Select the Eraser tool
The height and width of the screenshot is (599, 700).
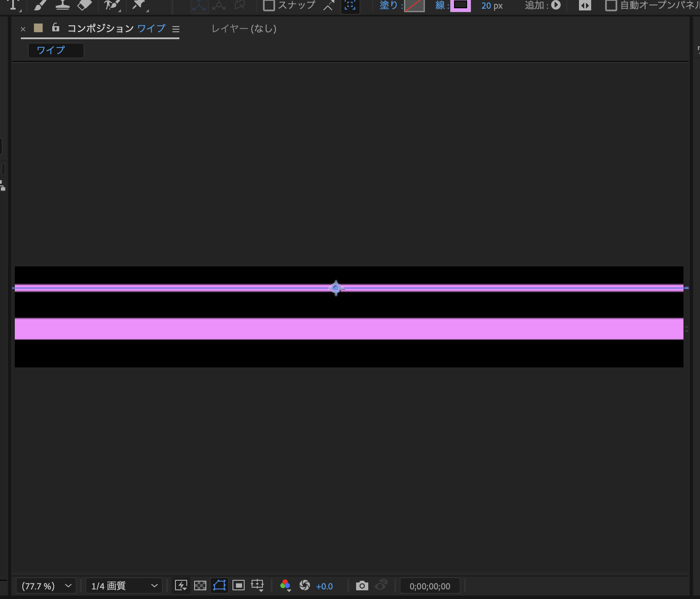(84, 5)
